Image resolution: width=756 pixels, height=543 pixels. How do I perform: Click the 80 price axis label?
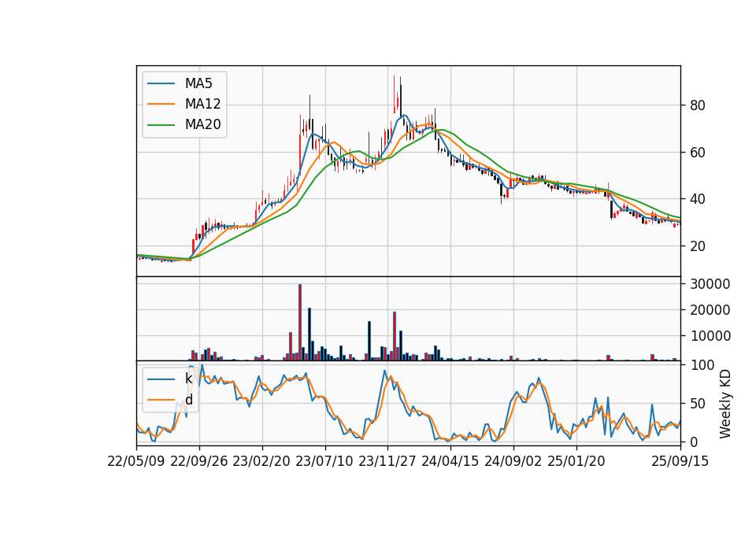[x=697, y=105]
